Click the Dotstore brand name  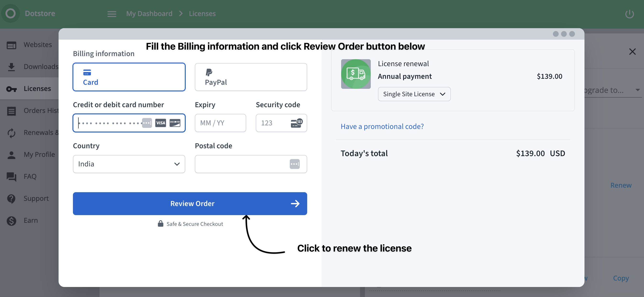[40, 13]
